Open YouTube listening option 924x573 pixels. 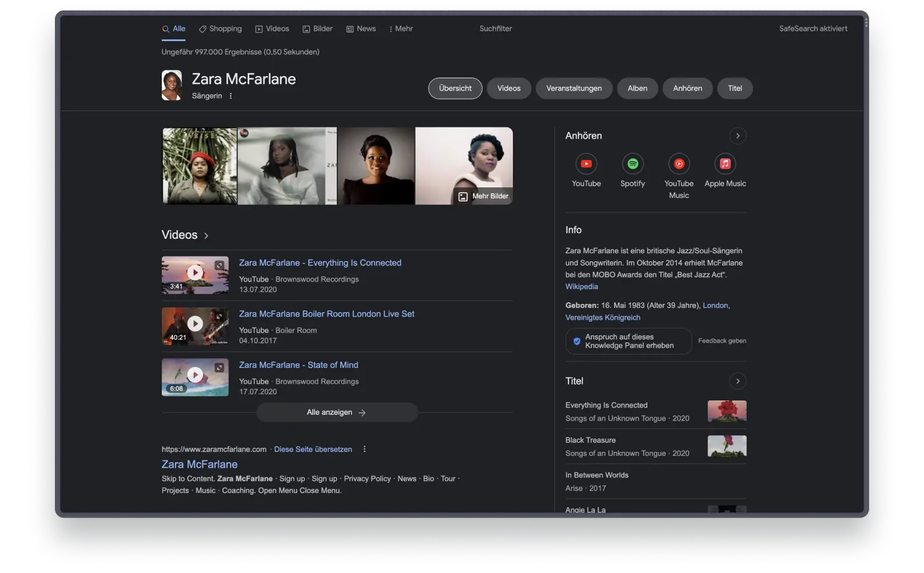[x=586, y=171]
